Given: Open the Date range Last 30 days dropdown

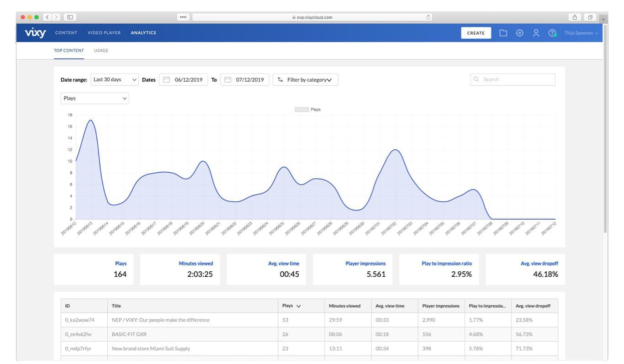Looking at the screenshot, I should pos(115,79).
